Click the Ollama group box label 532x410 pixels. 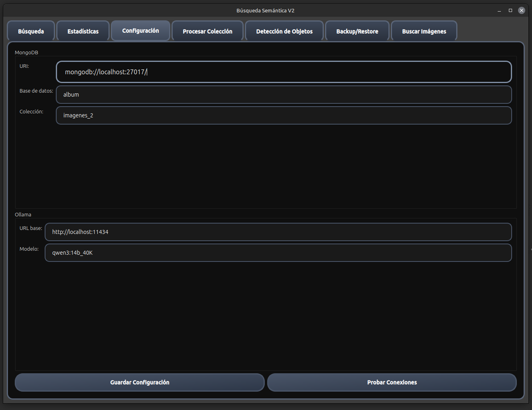pyautogui.click(x=23, y=215)
